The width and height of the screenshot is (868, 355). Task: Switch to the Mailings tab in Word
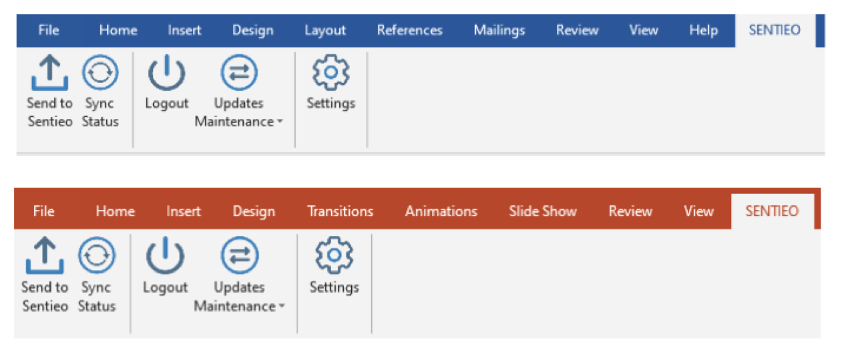(x=499, y=31)
